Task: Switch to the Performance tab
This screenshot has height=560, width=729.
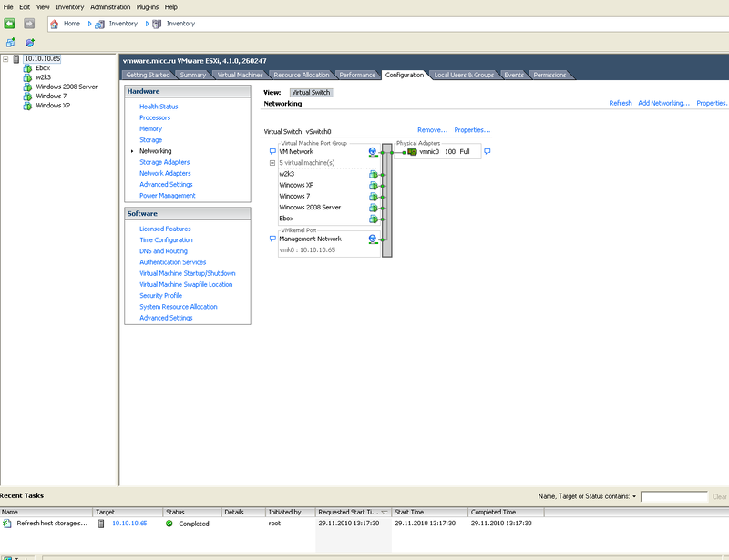Action: click(357, 75)
